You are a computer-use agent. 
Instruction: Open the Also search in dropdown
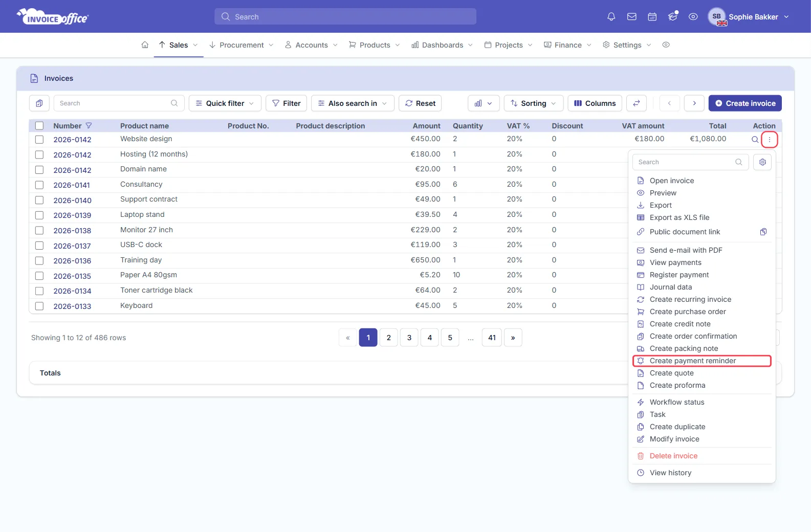[353, 103]
